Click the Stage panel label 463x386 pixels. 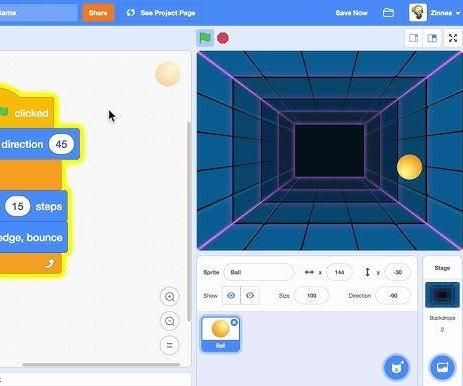coord(442,268)
